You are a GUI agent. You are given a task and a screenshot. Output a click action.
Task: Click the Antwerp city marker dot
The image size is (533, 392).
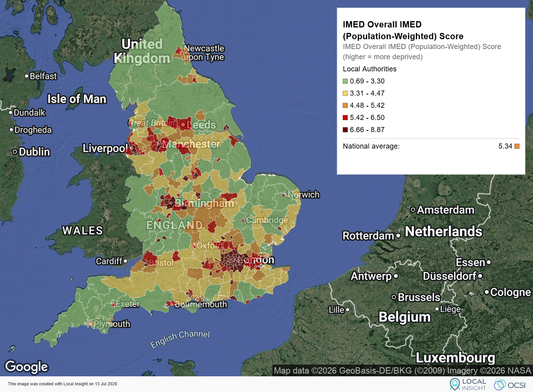pyautogui.click(x=396, y=276)
